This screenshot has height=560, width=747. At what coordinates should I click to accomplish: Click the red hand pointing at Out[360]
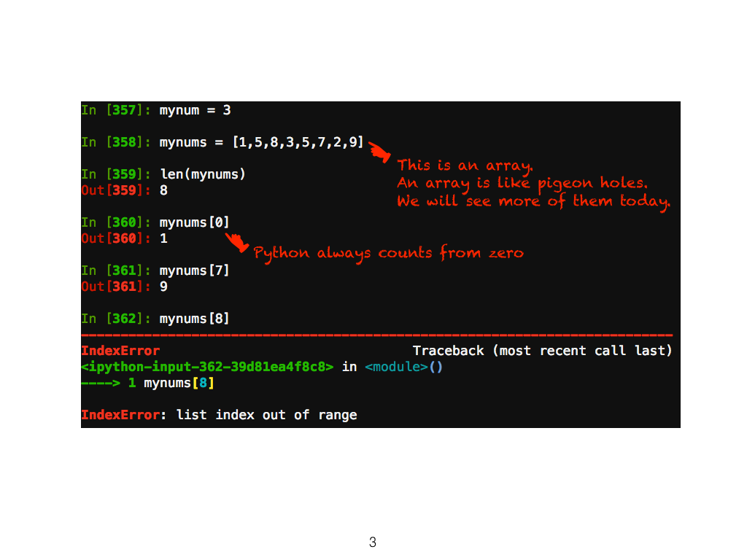(237, 242)
